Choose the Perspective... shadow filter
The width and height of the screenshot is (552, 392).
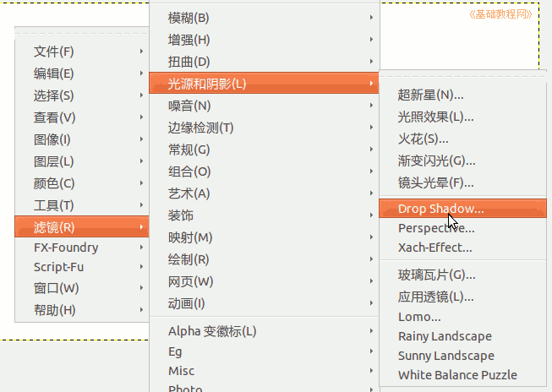462,228
